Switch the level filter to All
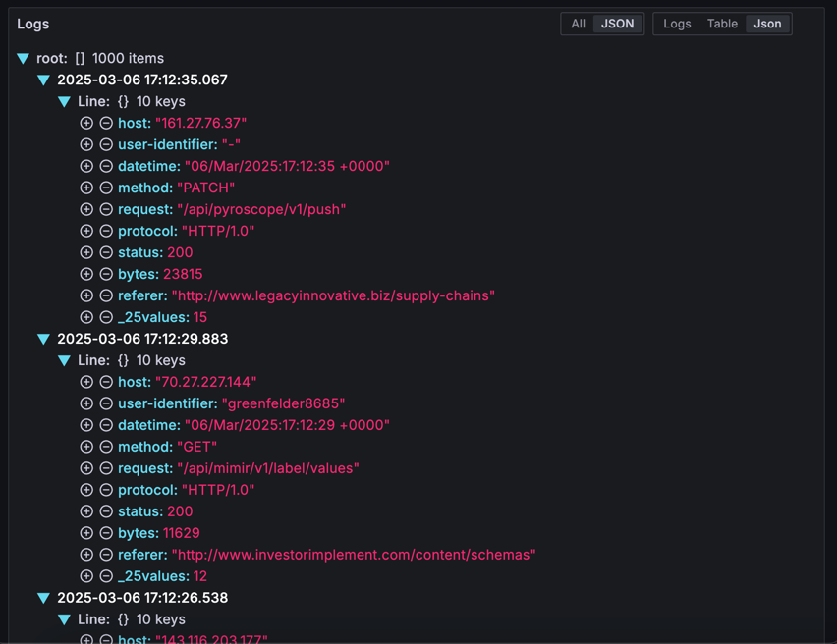837x644 pixels. click(580, 24)
